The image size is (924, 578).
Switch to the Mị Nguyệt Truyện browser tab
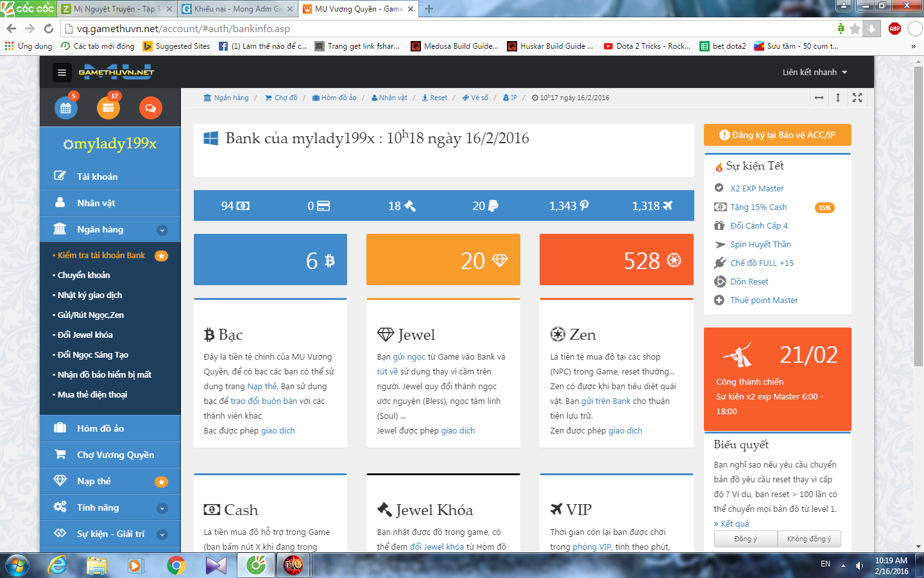pyautogui.click(x=117, y=9)
